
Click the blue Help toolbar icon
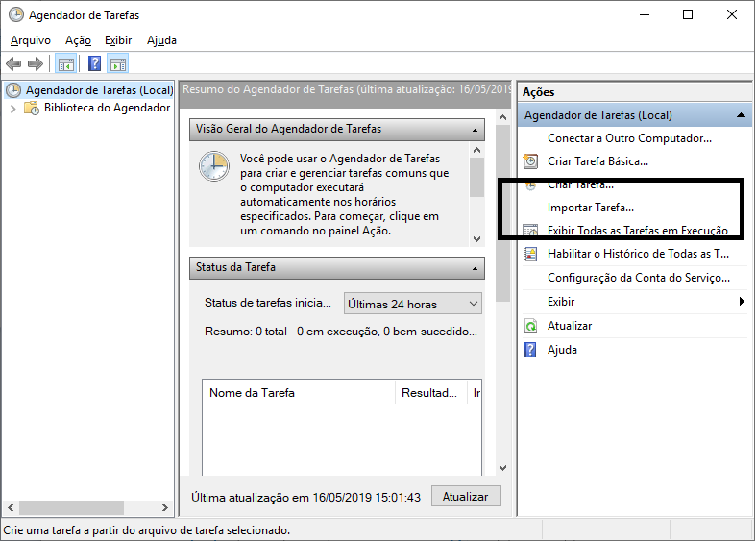point(94,63)
